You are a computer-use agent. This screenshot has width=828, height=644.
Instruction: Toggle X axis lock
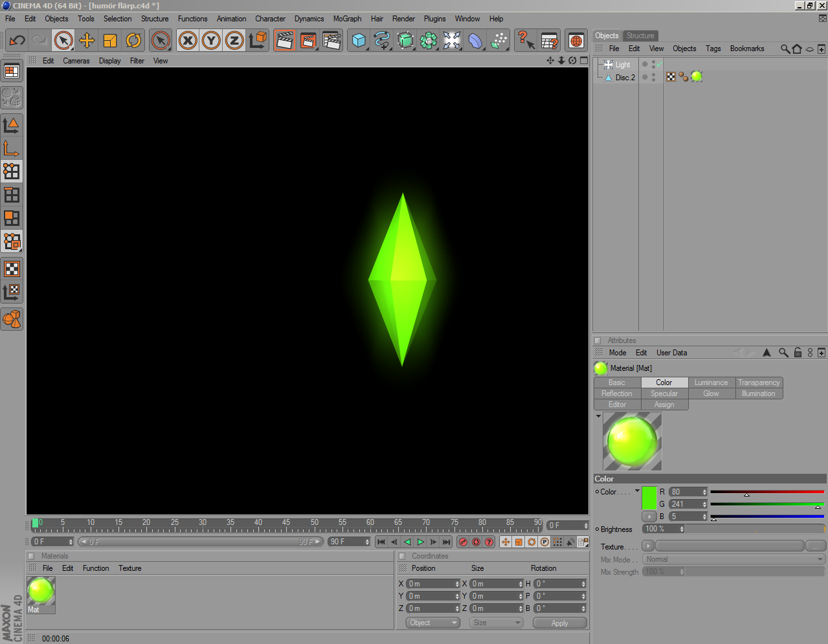[188, 41]
